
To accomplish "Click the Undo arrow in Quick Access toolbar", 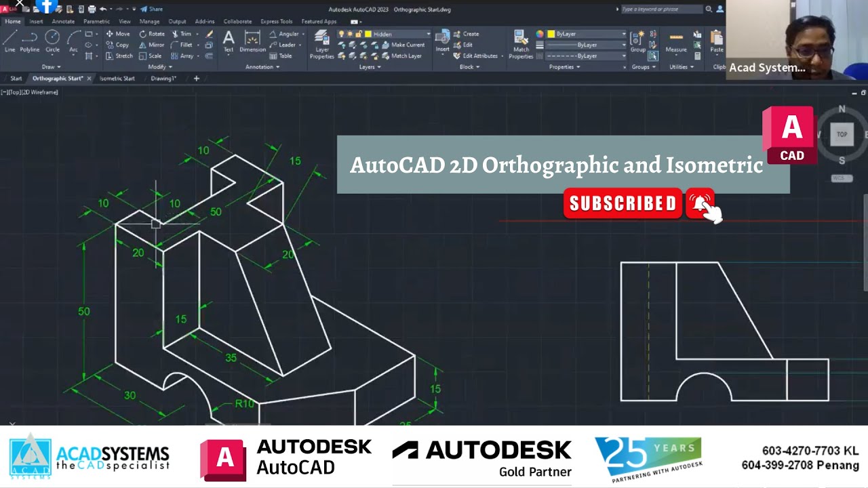I will [102, 9].
